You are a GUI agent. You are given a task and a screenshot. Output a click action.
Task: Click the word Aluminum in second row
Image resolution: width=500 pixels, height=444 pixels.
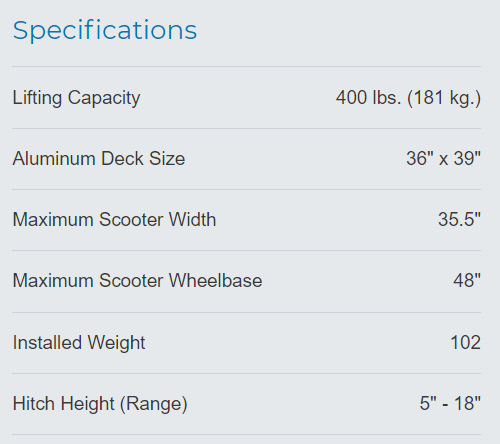54,158
